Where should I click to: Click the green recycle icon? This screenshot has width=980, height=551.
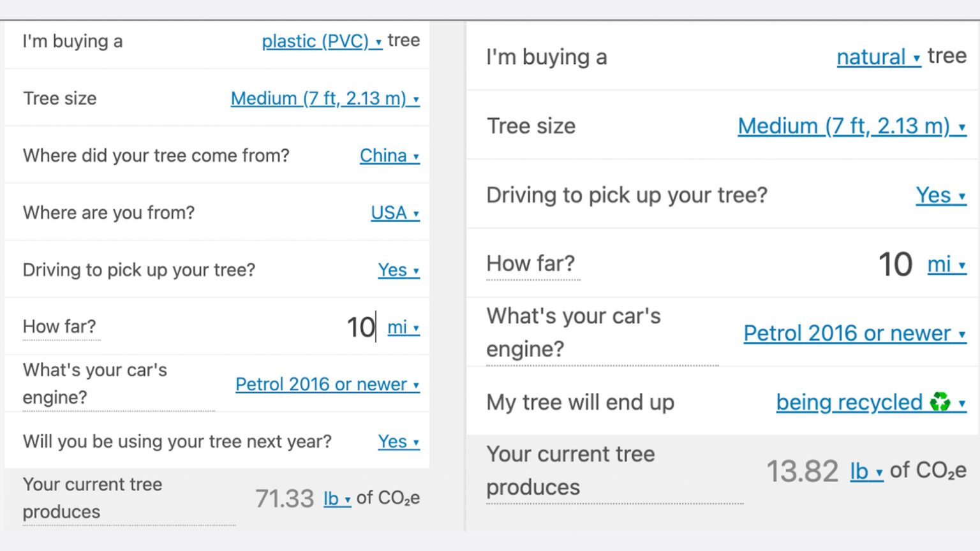tap(940, 402)
